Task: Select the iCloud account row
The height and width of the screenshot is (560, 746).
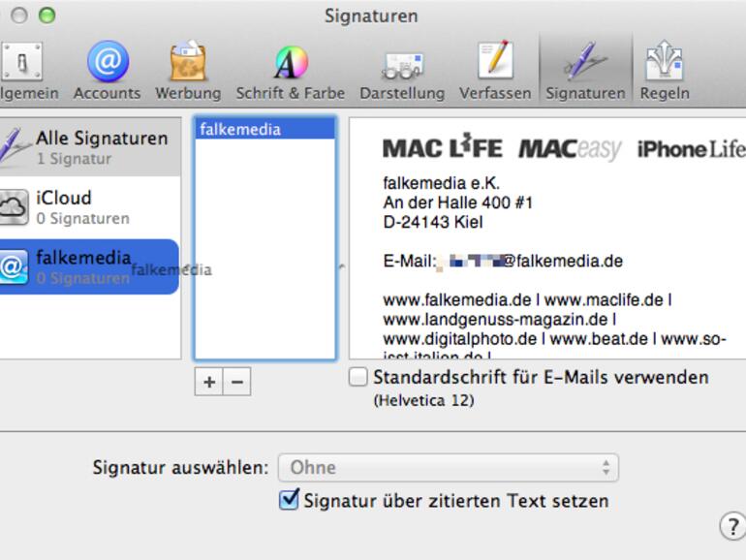Action: tap(90, 207)
